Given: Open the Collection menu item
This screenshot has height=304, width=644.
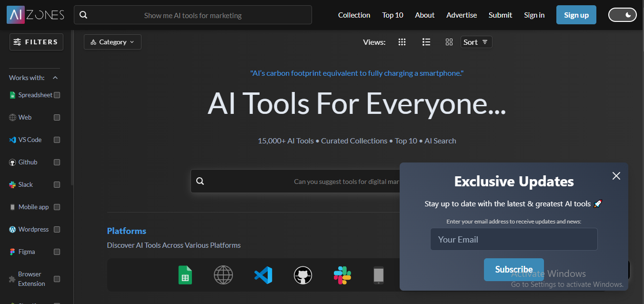Looking at the screenshot, I should pos(354,15).
